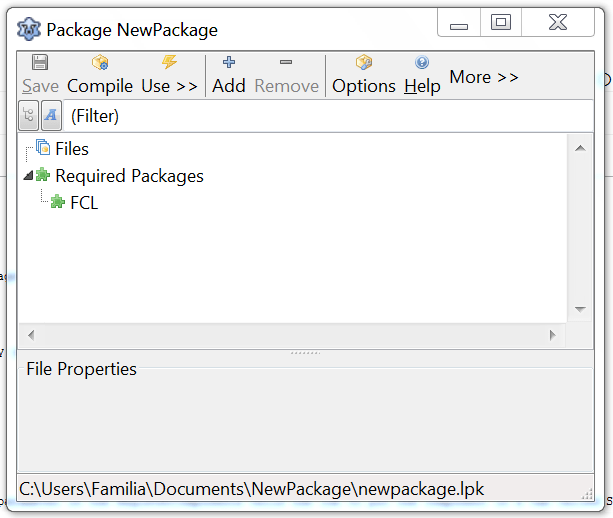Click the Remove toolbar button
The height and width of the screenshot is (518, 613).
tap(286, 75)
